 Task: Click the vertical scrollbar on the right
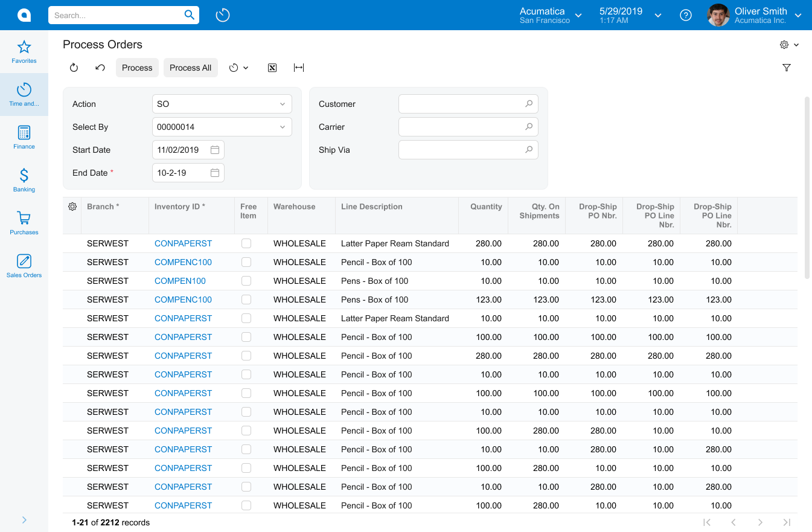coord(807,187)
